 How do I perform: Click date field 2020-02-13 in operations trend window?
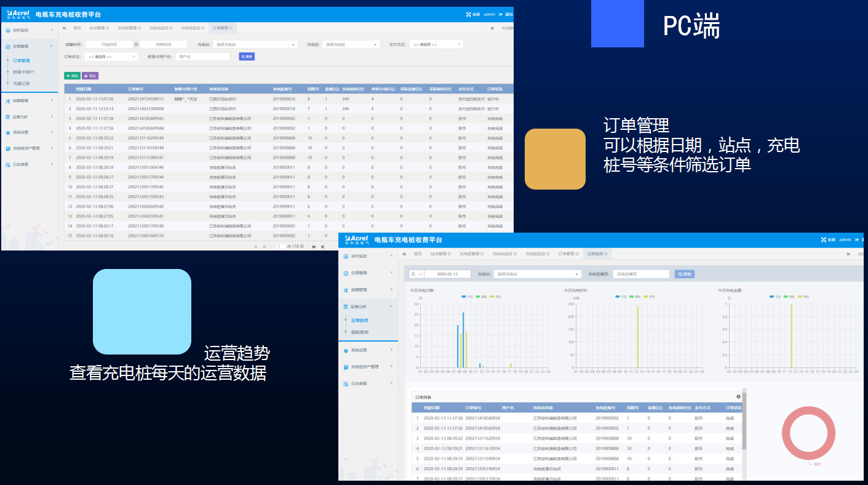tap(447, 274)
